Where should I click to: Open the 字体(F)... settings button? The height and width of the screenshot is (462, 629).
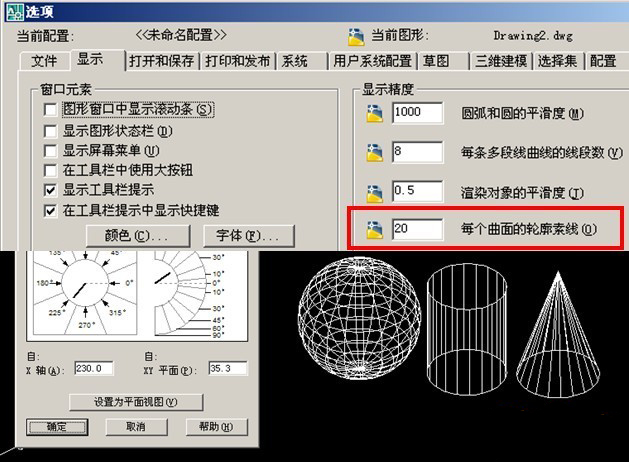click(246, 236)
